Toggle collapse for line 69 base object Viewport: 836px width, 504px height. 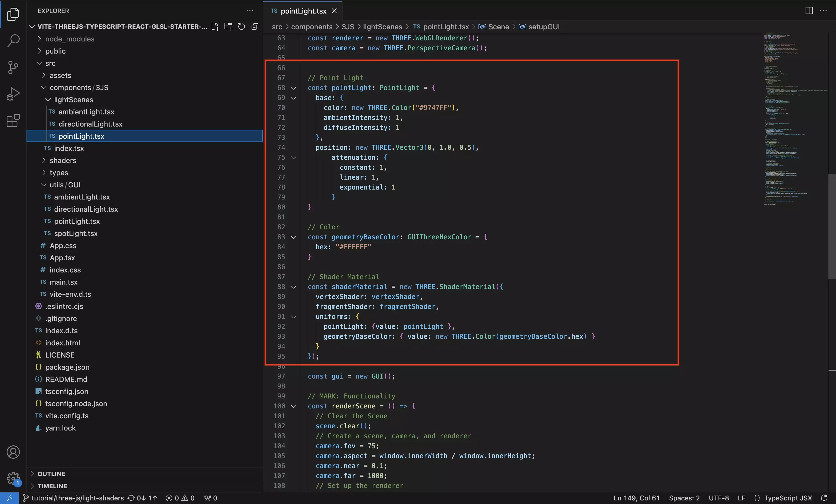tap(292, 97)
